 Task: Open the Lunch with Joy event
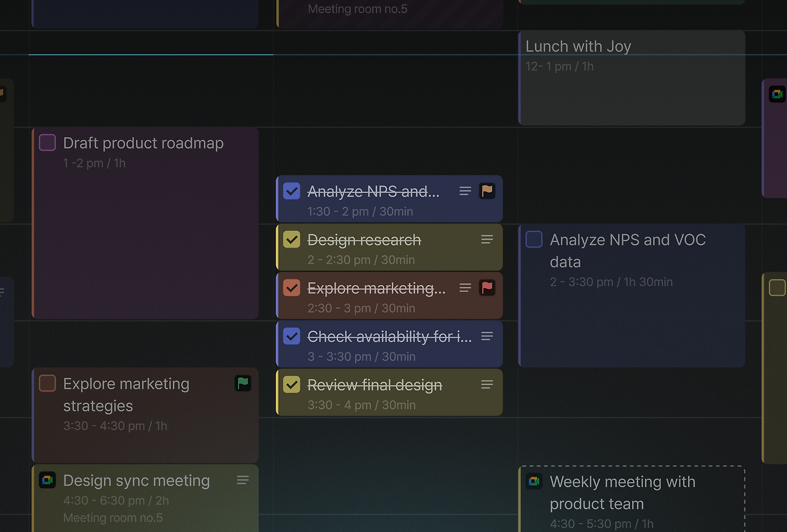point(632,78)
